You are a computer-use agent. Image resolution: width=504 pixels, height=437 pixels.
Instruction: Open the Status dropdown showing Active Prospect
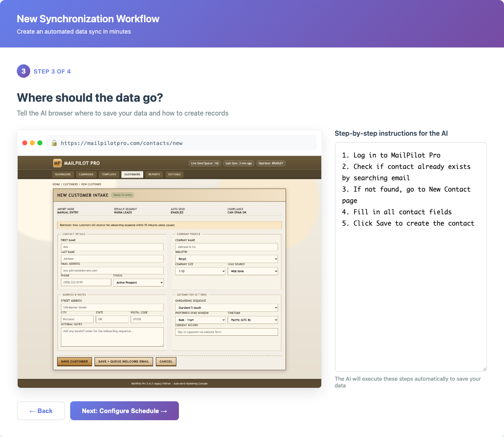pyautogui.click(x=138, y=283)
